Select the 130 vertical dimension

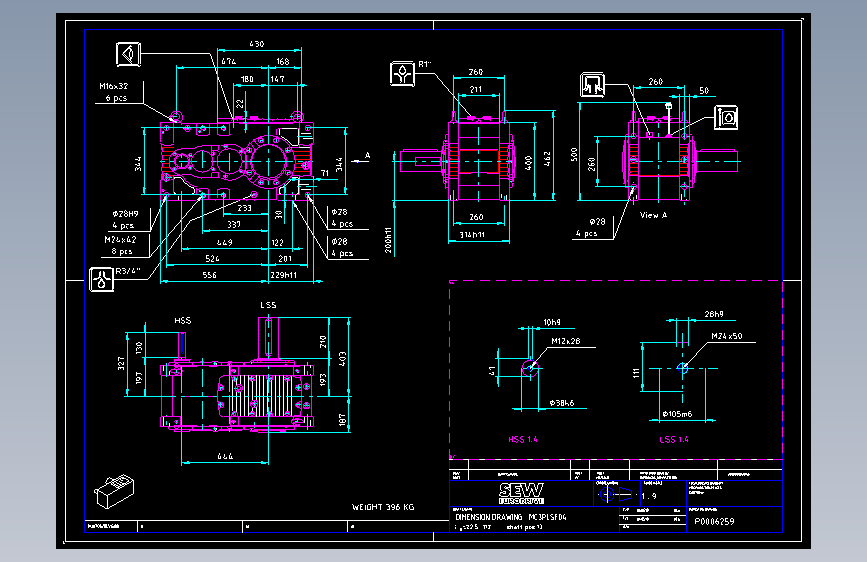coord(138,348)
